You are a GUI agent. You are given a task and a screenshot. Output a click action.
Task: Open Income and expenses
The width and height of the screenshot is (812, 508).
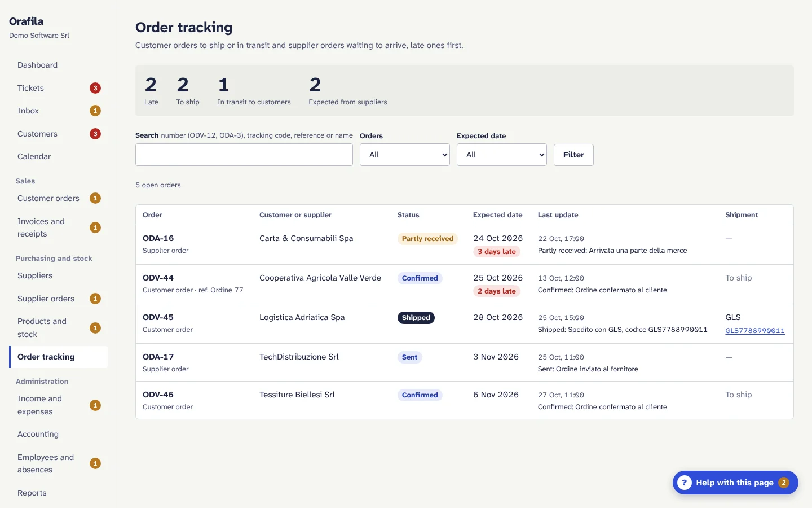[x=59, y=405]
